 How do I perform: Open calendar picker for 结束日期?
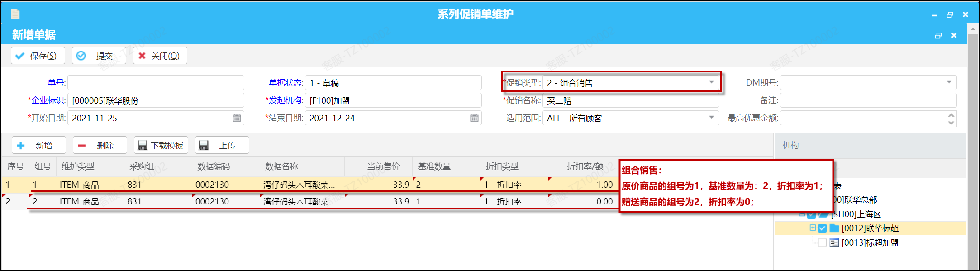(474, 118)
